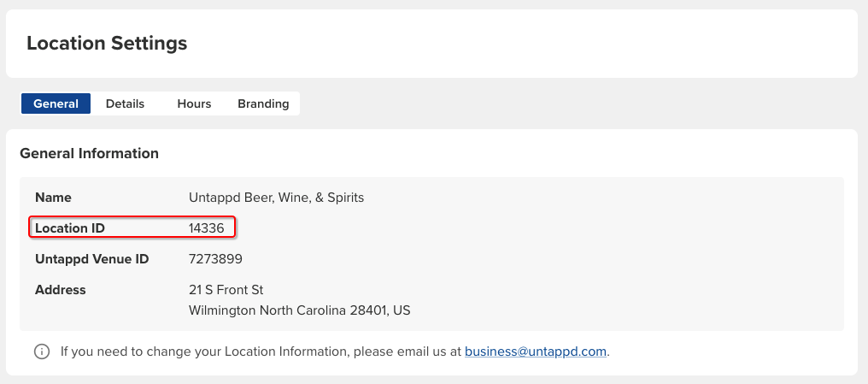Click the US country code in address
868x384 pixels.
click(x=402, y=310)
